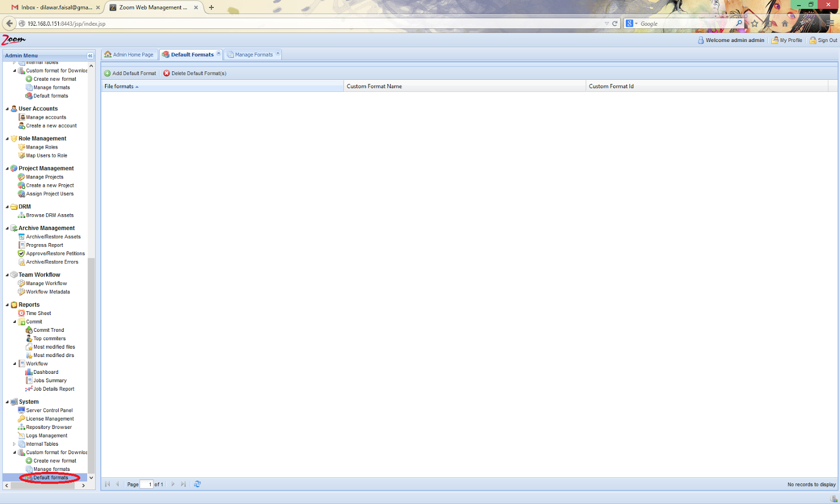Collapse the Role Management tree node
The height and width of the screenshot is (504, 840).
pos(7,139)
